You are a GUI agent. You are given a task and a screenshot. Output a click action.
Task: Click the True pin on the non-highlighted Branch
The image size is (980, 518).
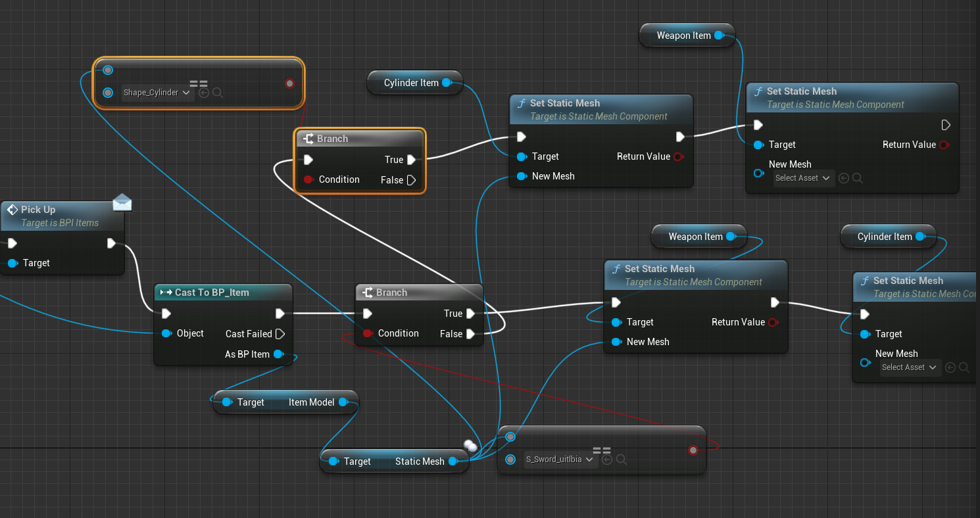[x=470, y=314]
